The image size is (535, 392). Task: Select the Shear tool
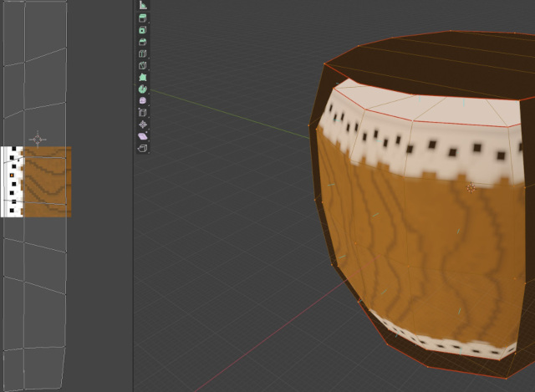[x=143, y=136]
